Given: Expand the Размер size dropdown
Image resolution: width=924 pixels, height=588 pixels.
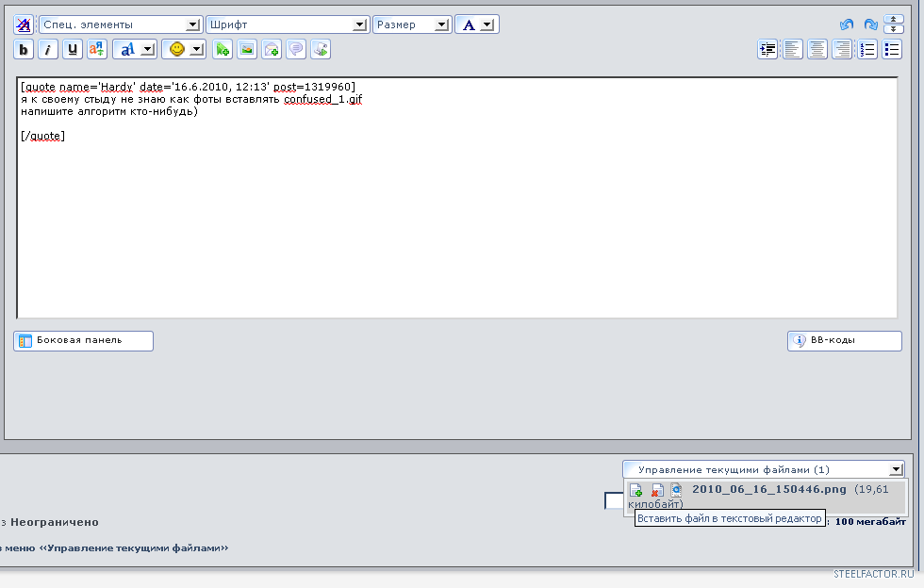Looking at the screenshot, I should tap(412, 24).
